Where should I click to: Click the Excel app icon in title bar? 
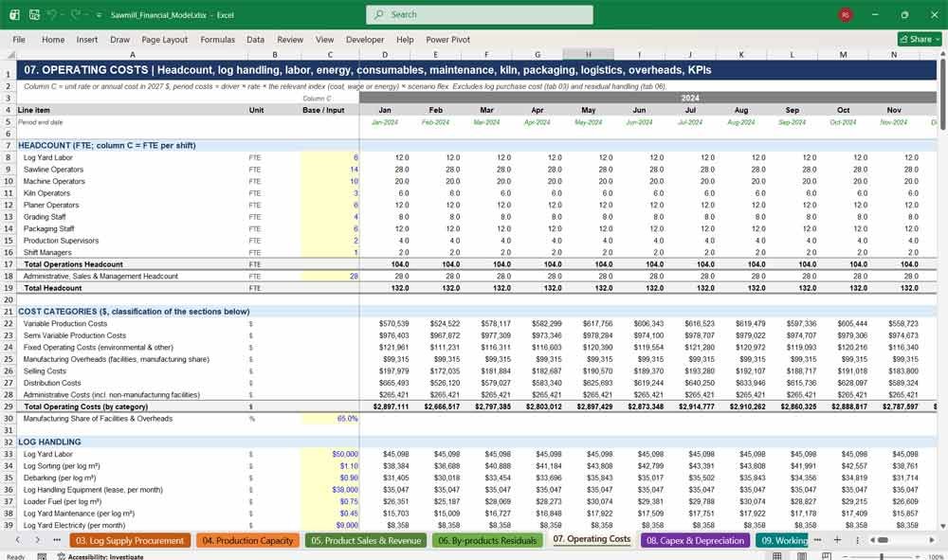point(14,14)
